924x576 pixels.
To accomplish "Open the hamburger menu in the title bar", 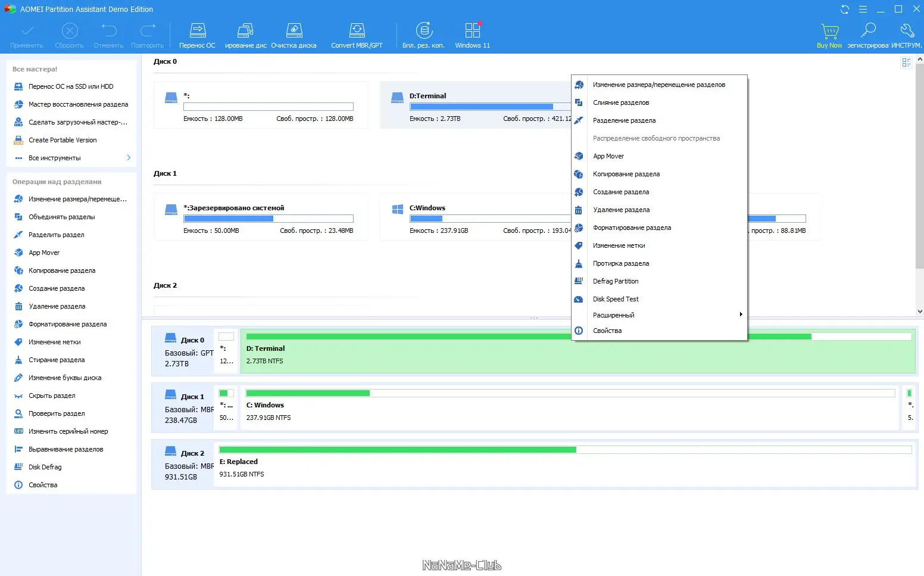I will coord(863,9).
